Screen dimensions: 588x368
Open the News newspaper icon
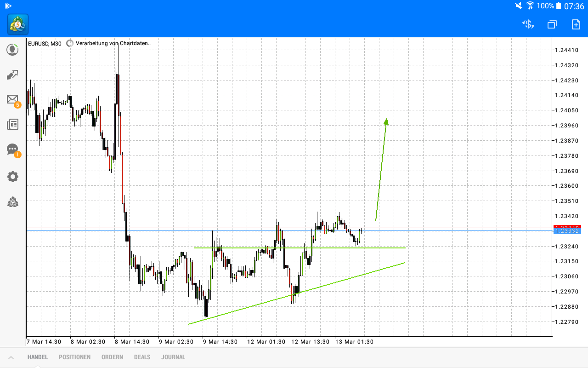pos(12,124)
